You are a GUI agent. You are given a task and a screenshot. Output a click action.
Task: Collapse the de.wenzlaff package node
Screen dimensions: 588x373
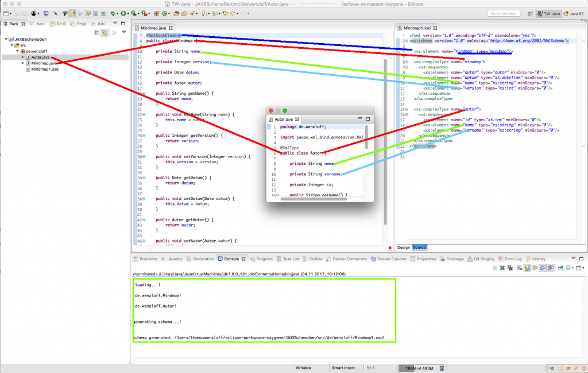coord(17,51)
